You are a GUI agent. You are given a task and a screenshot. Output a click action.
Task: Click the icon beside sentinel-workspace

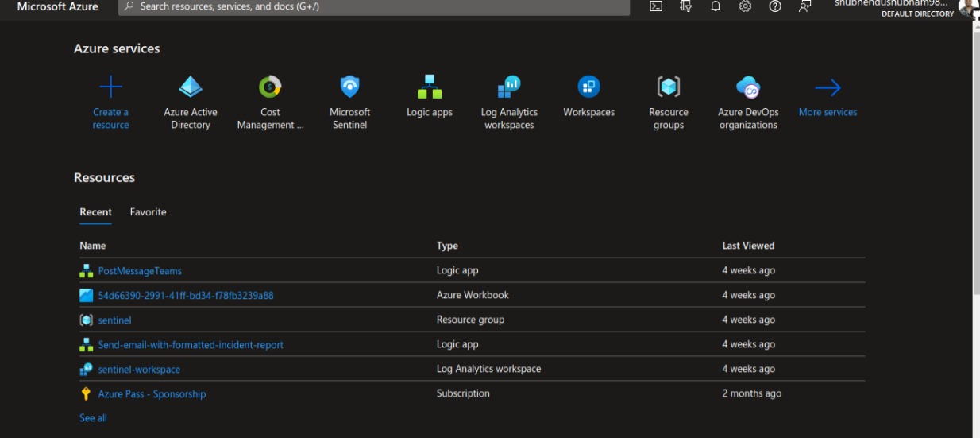tap(87, 370)
